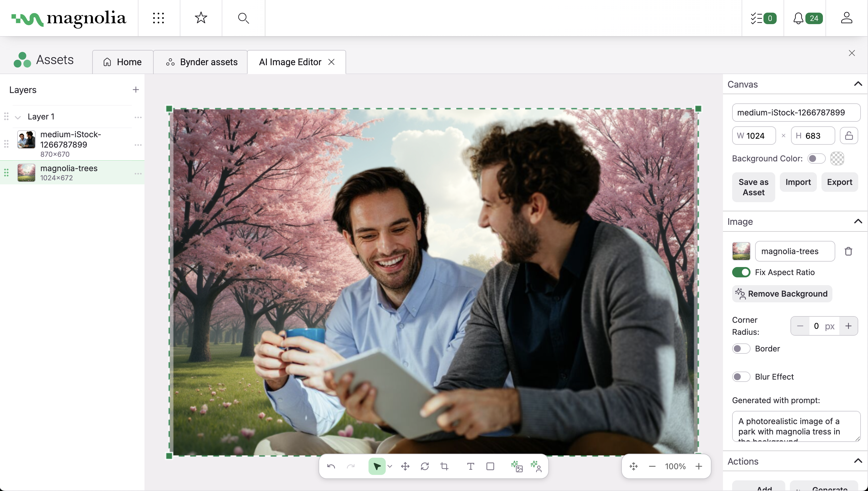Switch to the Bynder assets tab

pos(201,62)
